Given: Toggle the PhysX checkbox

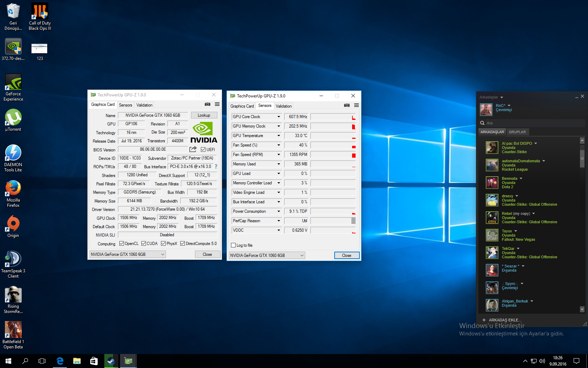Looking at the screenshot, I should pos(163,244).
